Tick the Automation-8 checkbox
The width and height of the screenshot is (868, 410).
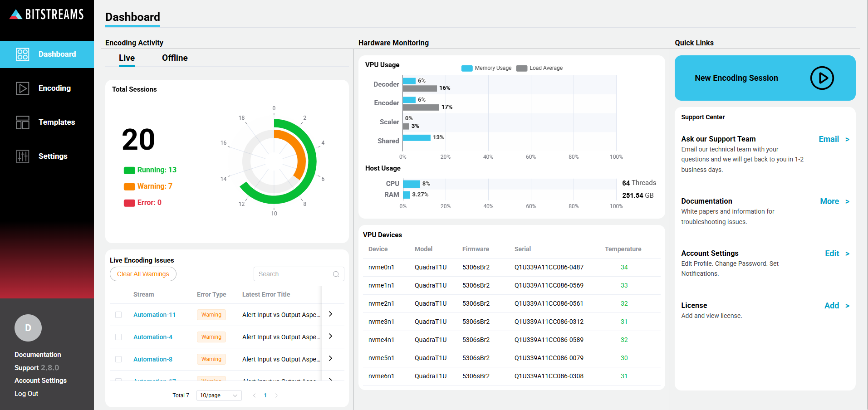coord(118,359)
